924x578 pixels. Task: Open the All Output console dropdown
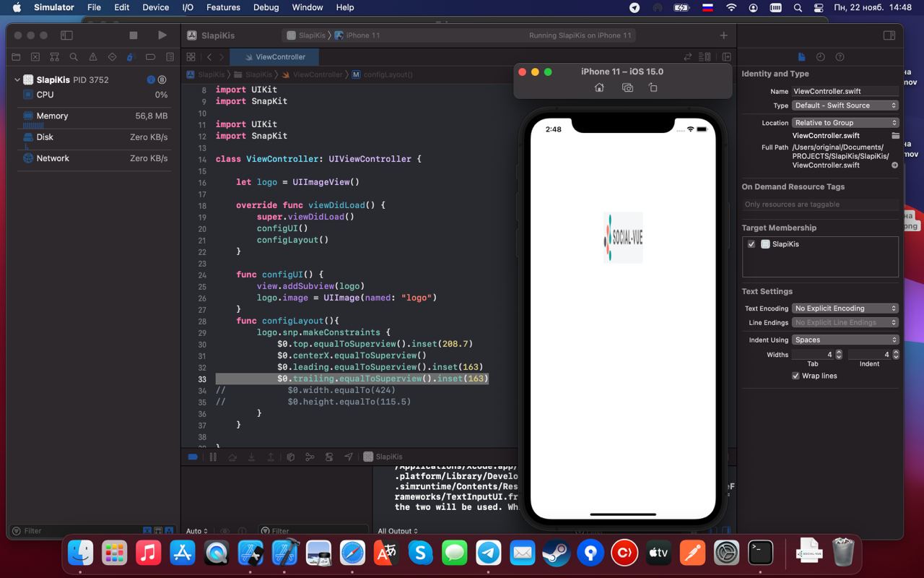(x=398, y=531)
